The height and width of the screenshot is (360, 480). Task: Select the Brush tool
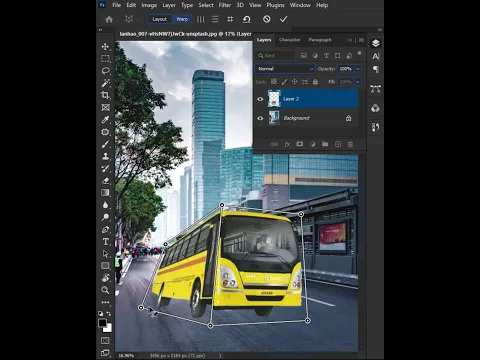click(x=105, y=144)
